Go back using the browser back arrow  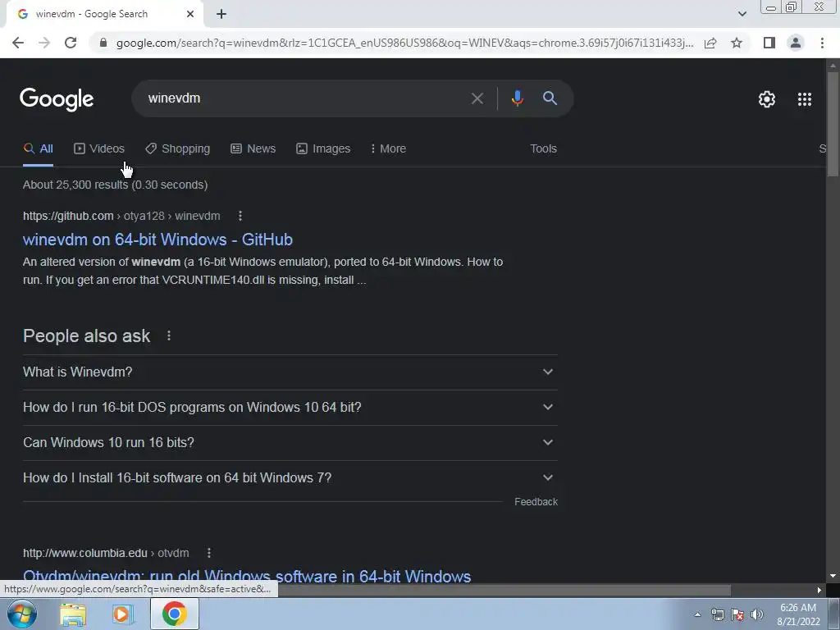tap(18, 43)
